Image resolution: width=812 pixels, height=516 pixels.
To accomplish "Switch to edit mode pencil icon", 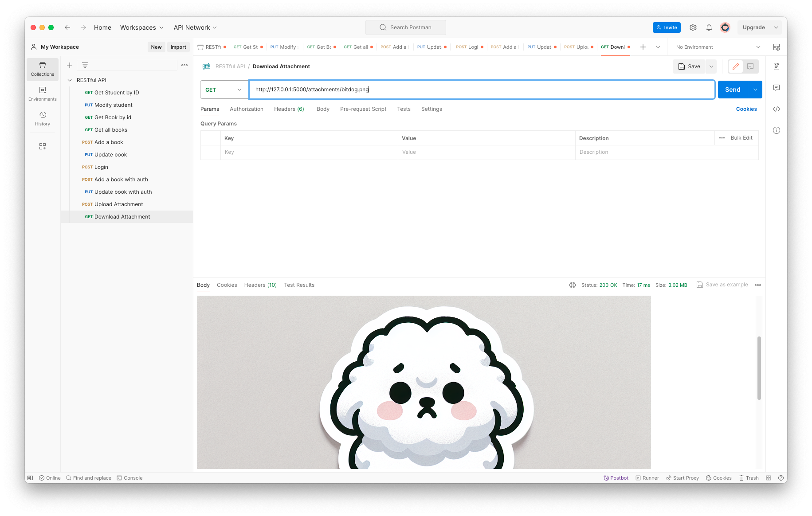I will (x=736, y=66).
